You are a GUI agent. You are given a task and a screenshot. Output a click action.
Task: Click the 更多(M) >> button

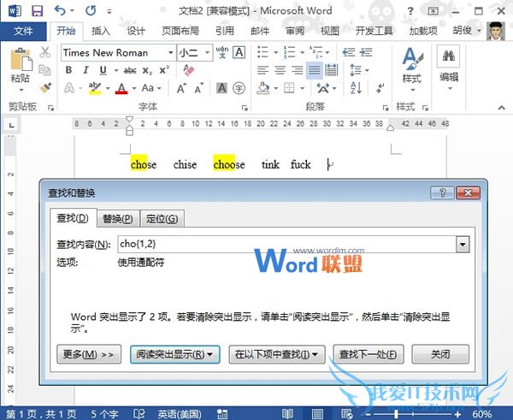pos(89,354)
